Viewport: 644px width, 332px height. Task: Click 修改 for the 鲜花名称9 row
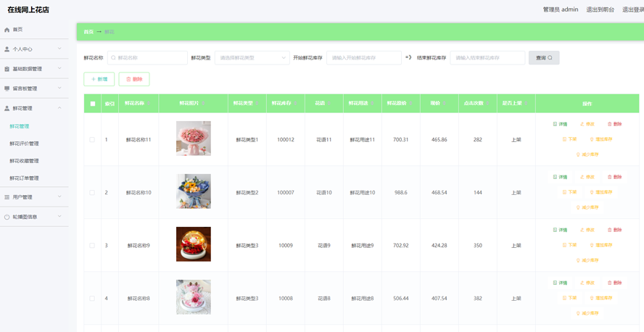pos(587,230)
